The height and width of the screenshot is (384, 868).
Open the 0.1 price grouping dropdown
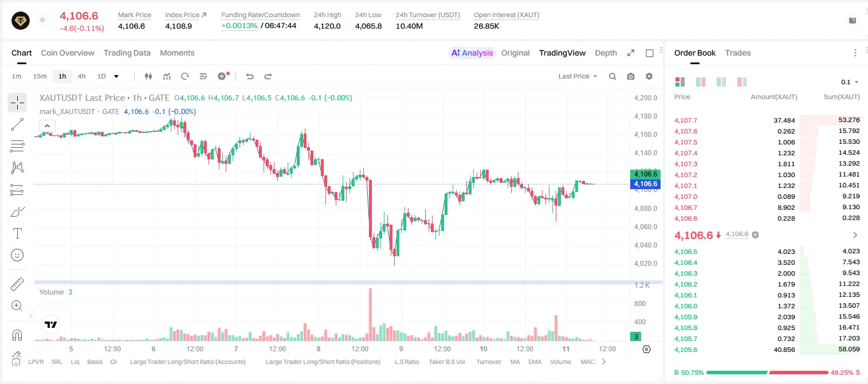point(850,82)
